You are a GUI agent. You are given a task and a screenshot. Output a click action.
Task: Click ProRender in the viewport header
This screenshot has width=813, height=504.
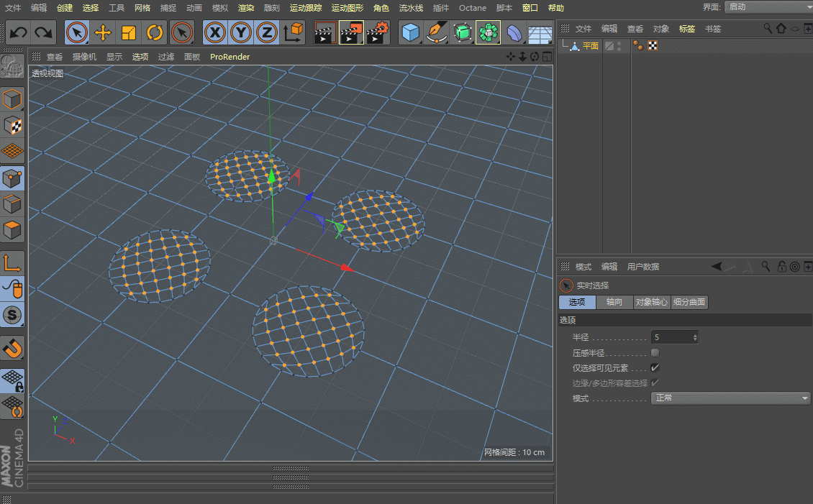[x=230, y=56]
